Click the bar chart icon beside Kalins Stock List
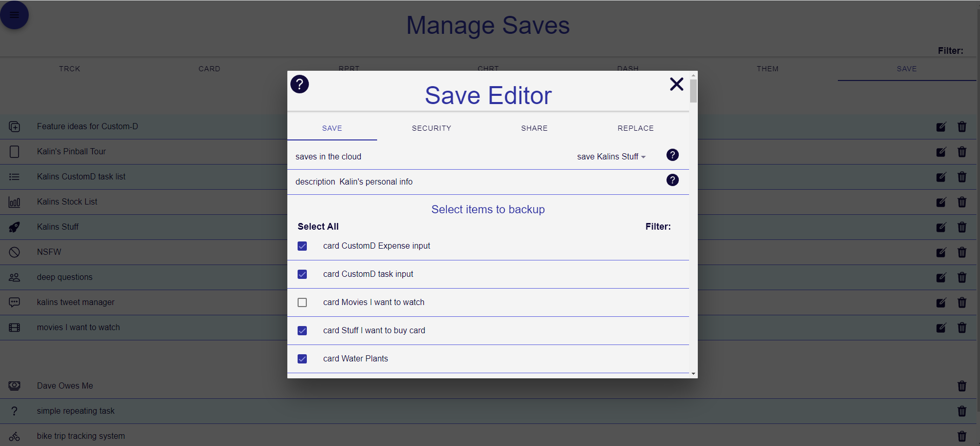The height and width of the screenshot is (446, 980). click(x=14, y=202)
